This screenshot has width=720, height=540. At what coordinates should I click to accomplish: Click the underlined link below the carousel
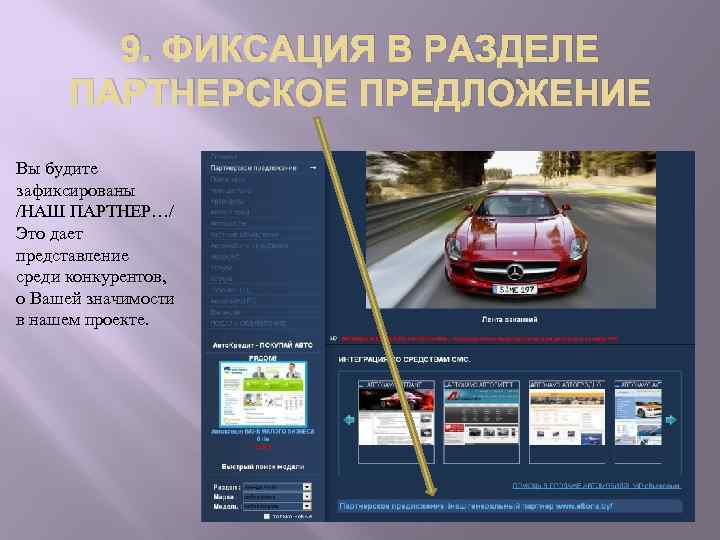pos(596,485)
